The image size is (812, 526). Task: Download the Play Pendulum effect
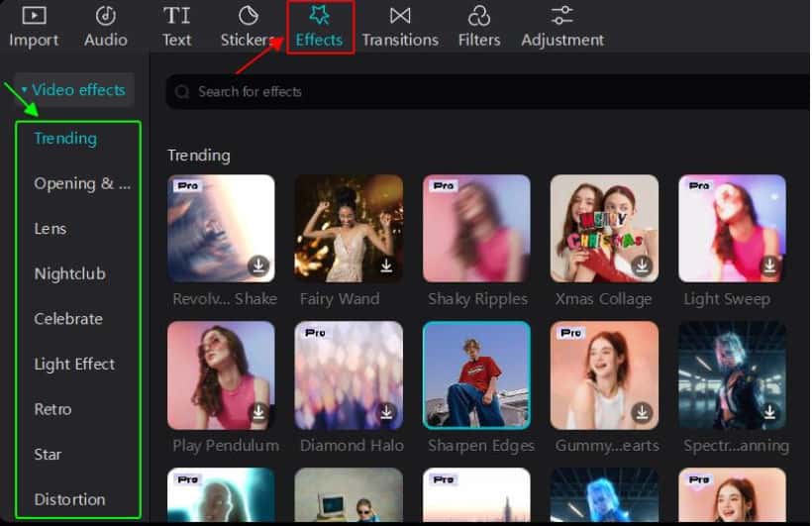pyautogui.click(x=258, y=412)
